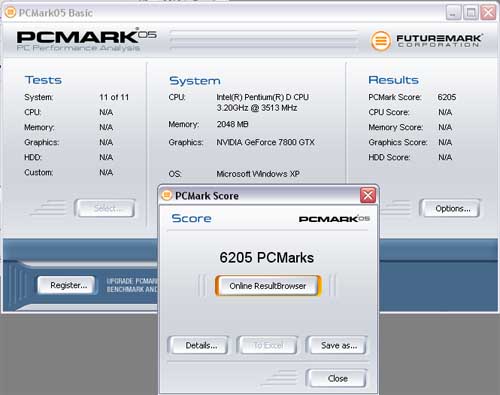Click the Register button

click(68, 285)
